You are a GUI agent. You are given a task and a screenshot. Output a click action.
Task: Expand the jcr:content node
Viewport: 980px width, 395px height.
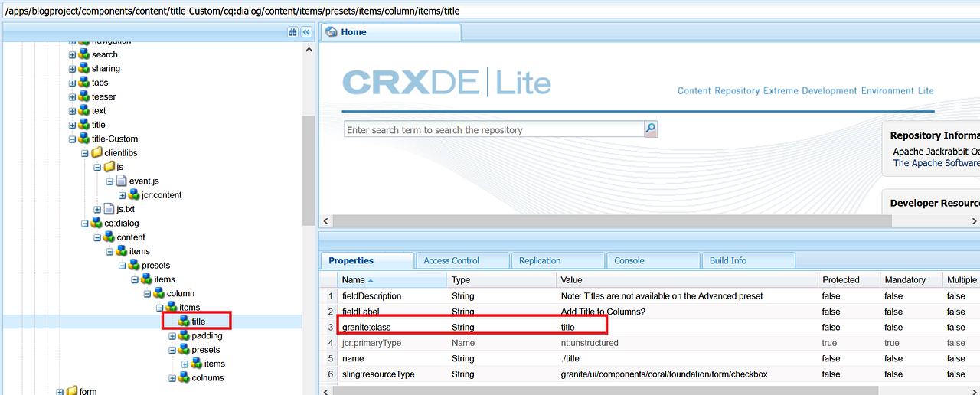(x=122, y=194)
